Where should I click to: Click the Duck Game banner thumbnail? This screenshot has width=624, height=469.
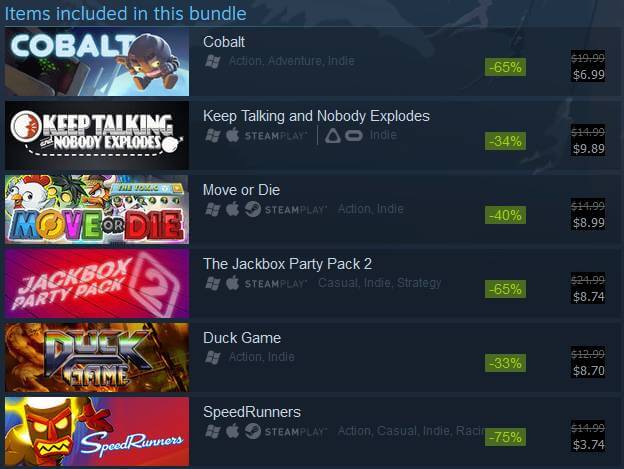pos(97,357)
